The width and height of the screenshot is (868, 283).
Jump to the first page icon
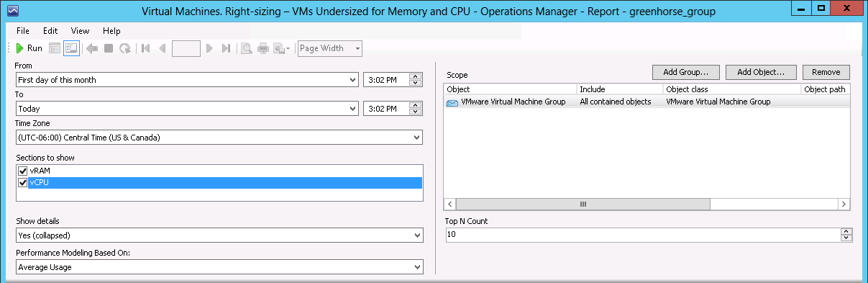(x=146, y=48)
